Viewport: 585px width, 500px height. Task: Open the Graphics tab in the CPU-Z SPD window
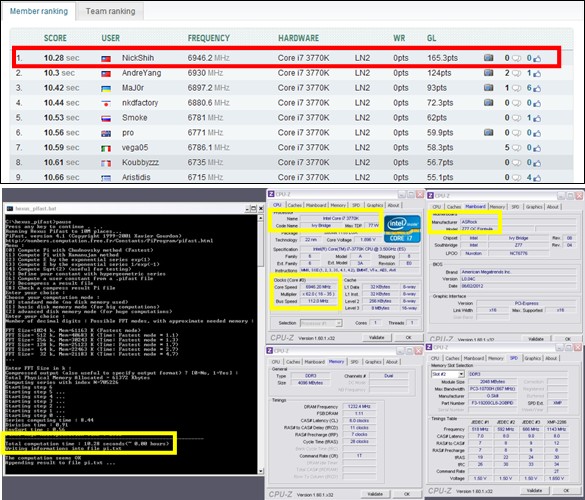[x=532, y=358]
